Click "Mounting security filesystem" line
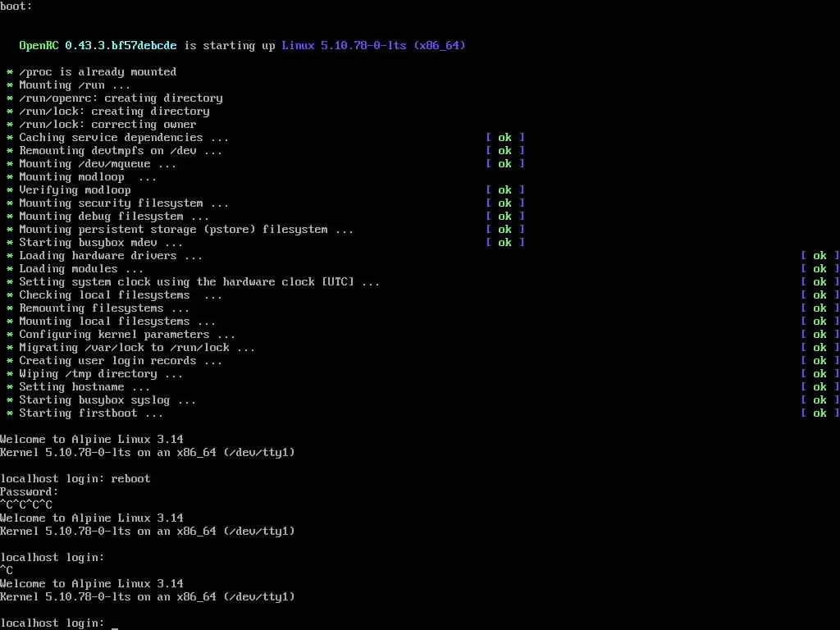Image resolution: width=840 pixels, height=630 pixels. 124,203
